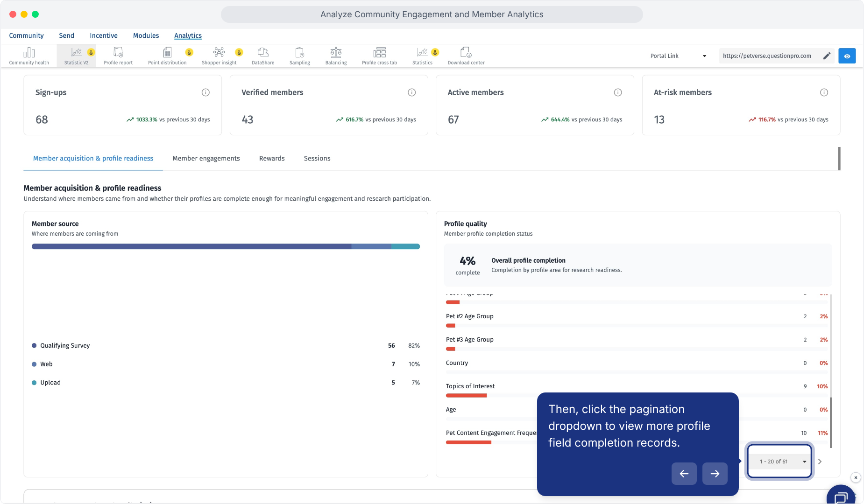
Task: Click the tooltip next arrow button
Action: (x=715, y=474)
